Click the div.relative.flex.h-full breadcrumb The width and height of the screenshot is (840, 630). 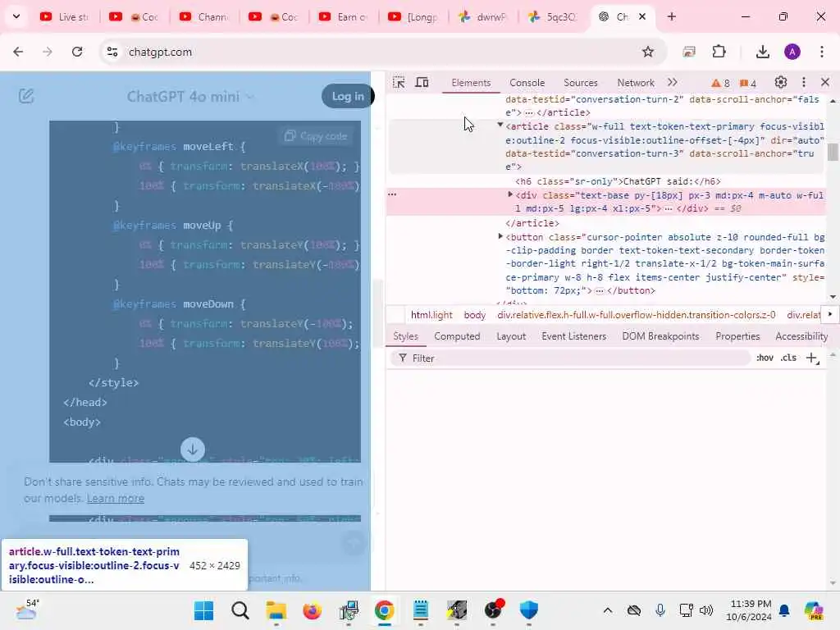point(636,315)
